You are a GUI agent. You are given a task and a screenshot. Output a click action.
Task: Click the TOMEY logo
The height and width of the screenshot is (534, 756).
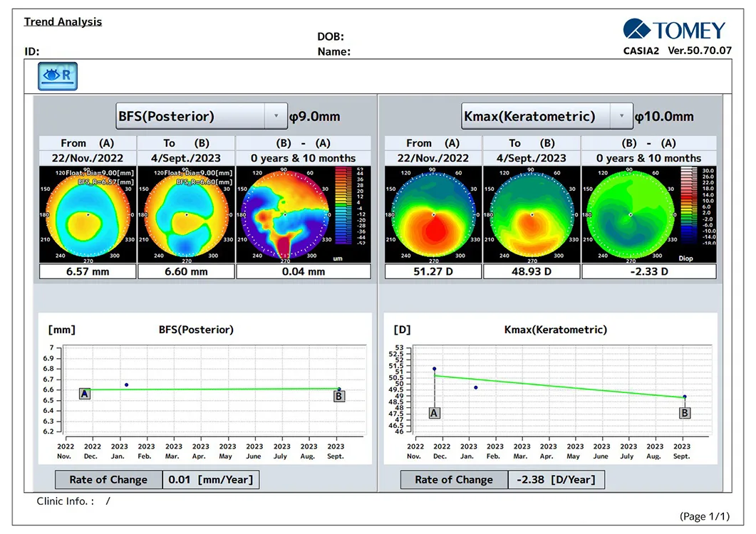coord(674,29)
